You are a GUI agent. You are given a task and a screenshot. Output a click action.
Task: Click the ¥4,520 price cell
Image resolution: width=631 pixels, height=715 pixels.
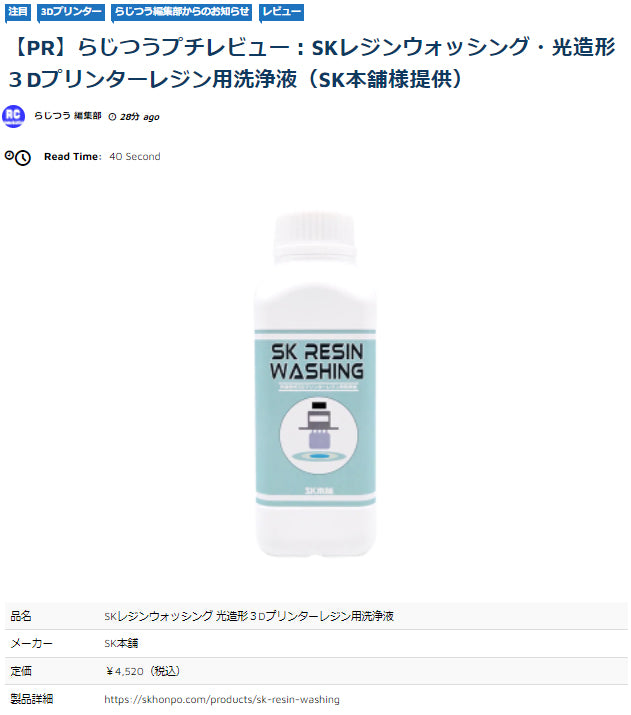[143, 671]
